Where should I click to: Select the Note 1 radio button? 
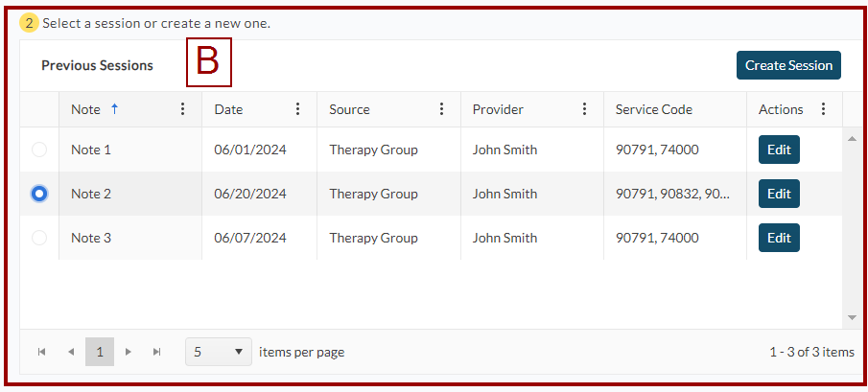coord(39,150)
